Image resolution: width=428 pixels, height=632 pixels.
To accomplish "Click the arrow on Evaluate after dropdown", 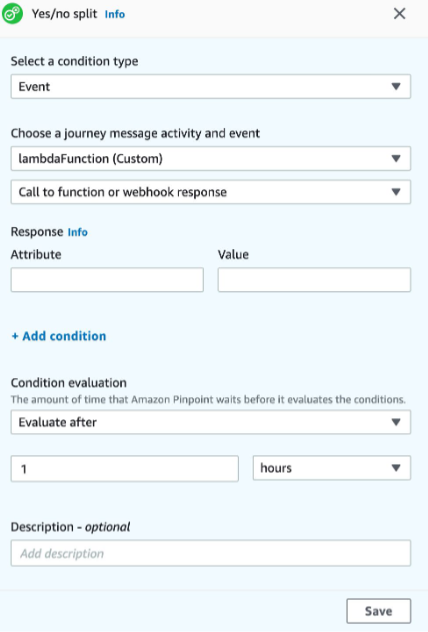I will coord(396,422).
